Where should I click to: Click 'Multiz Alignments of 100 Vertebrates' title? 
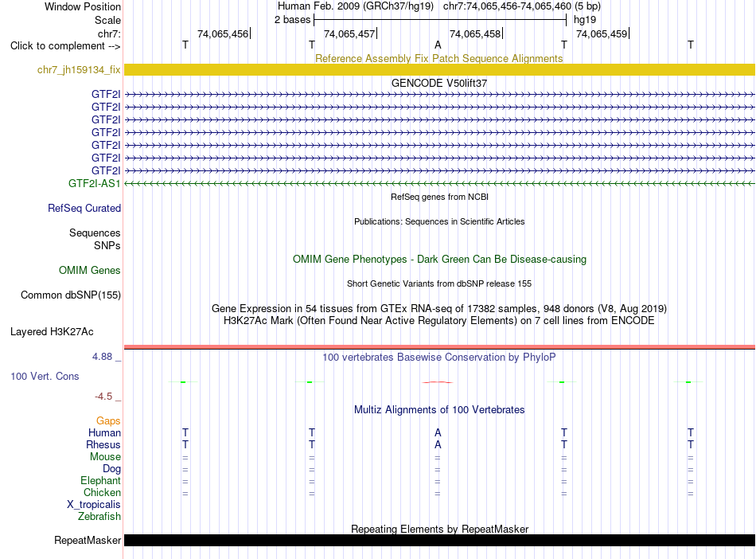coord(439,409)
